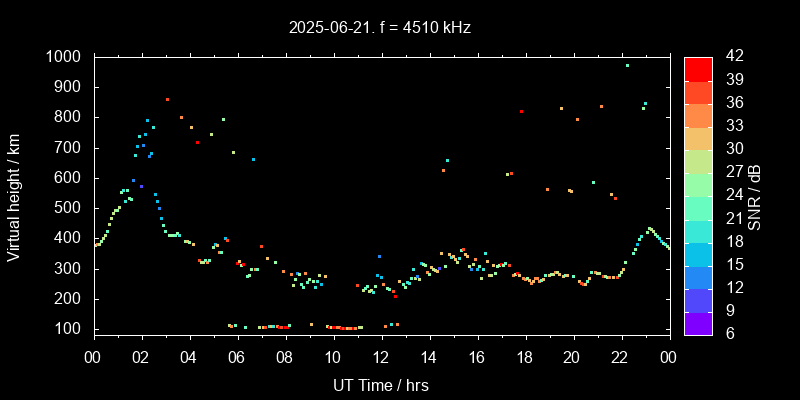
Task: Click the plot title showing 2025-06-21 frequency
Action: tap(378, 28)
